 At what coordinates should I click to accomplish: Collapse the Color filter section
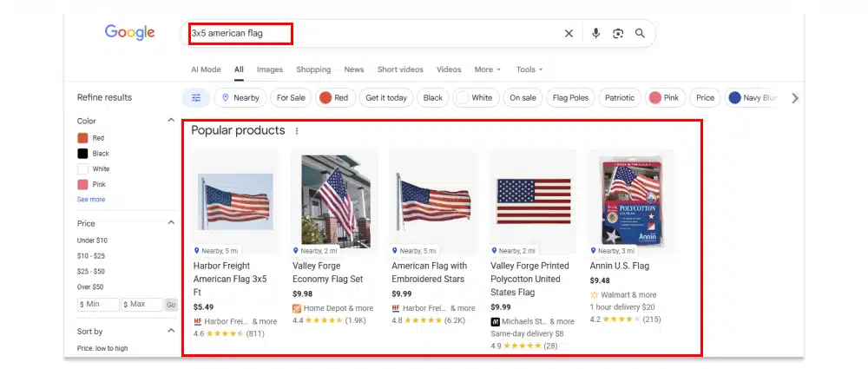(171, 121)
